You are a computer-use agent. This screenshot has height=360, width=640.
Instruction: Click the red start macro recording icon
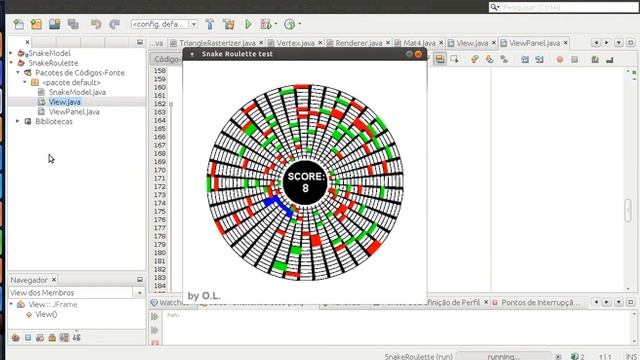pyautogui.click(x=560, y=60)
